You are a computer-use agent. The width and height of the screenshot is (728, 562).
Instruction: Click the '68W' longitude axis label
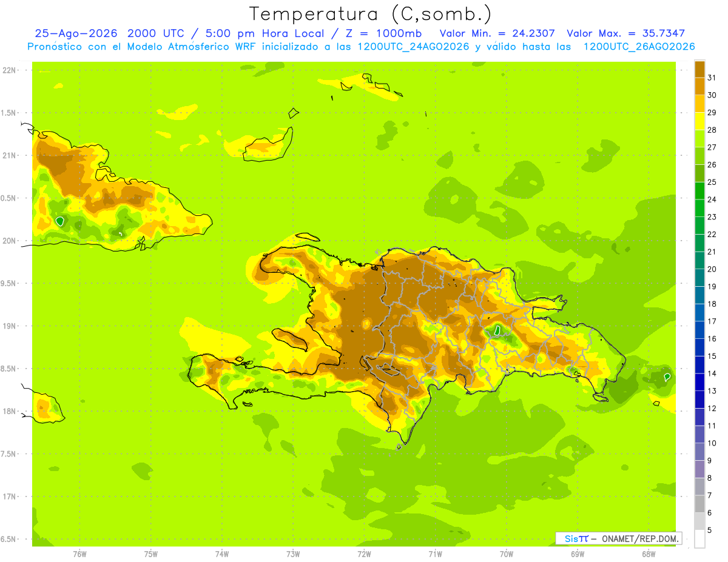pos(649,554)
